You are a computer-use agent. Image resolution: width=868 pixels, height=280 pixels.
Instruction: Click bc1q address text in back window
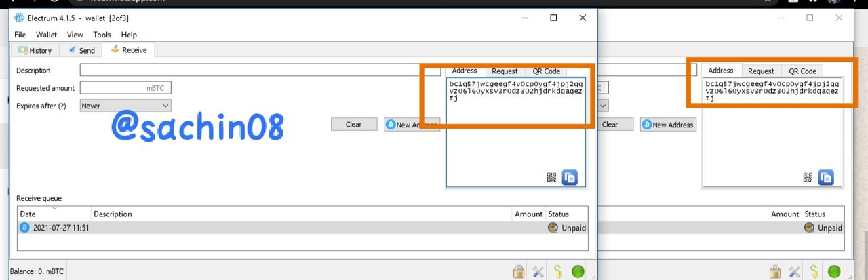pos(772,91)
